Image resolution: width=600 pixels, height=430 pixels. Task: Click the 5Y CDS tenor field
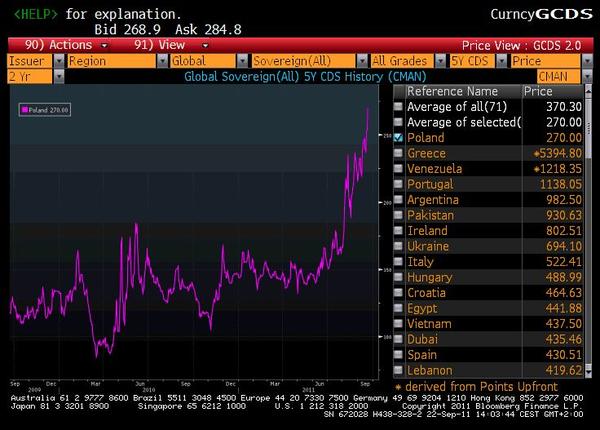point(472,61)
